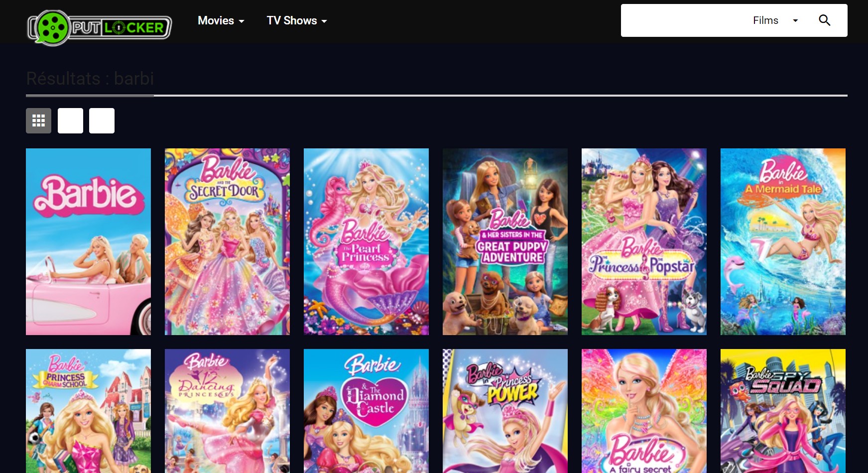The height and width of the screenshot is (473, 868).
Task: Click the Putlocker logo
Action: click(x=100, y=27)
